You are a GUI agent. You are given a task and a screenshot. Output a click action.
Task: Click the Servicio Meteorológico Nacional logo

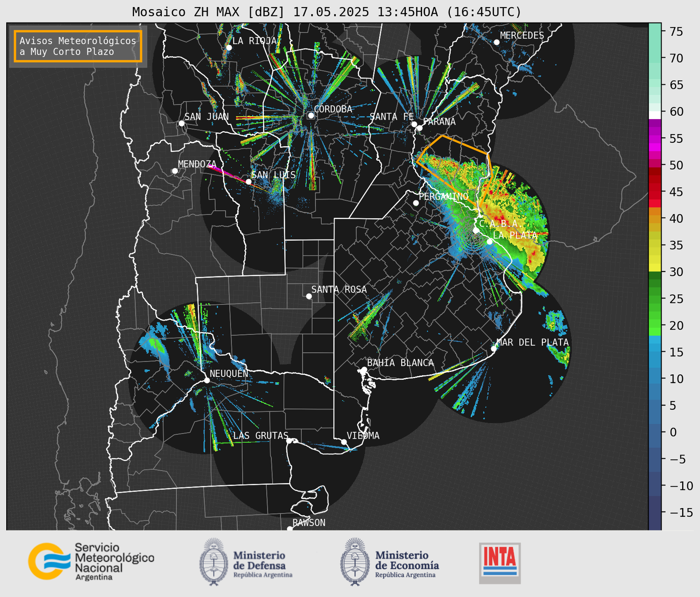pos(91,561)
